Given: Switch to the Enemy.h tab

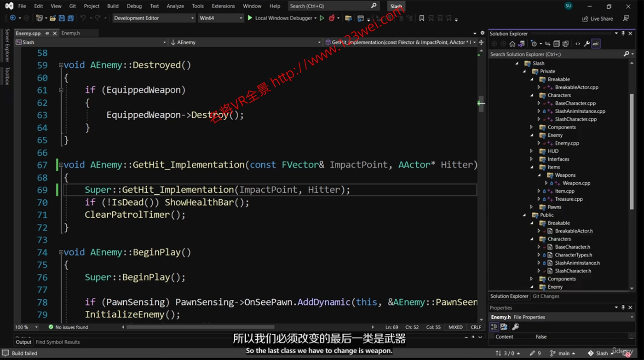Looking at the screenshot, I should tap(70, 33).
